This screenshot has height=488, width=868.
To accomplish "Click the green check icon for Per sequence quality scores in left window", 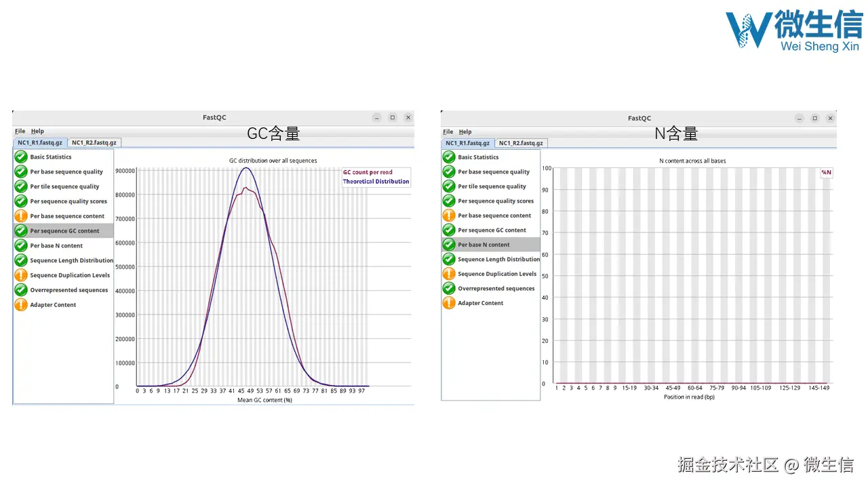I will click(21, 201).
